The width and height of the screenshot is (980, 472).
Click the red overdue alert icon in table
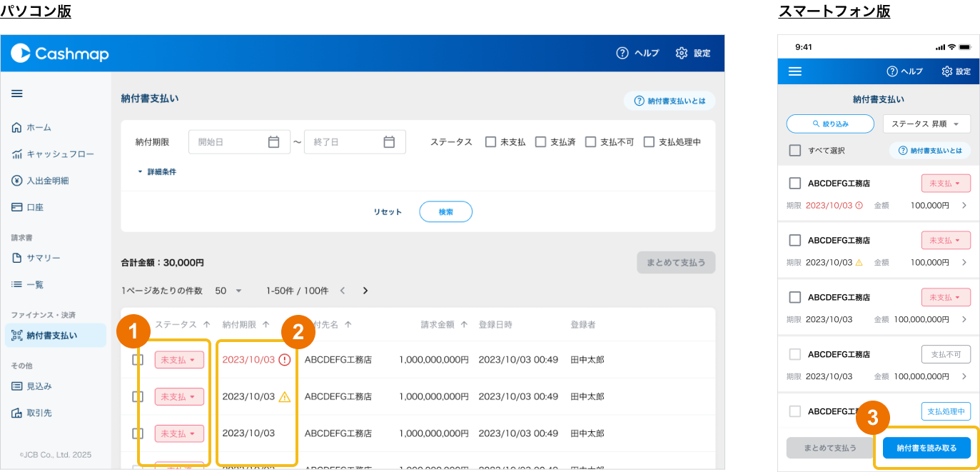click(285, 360)
